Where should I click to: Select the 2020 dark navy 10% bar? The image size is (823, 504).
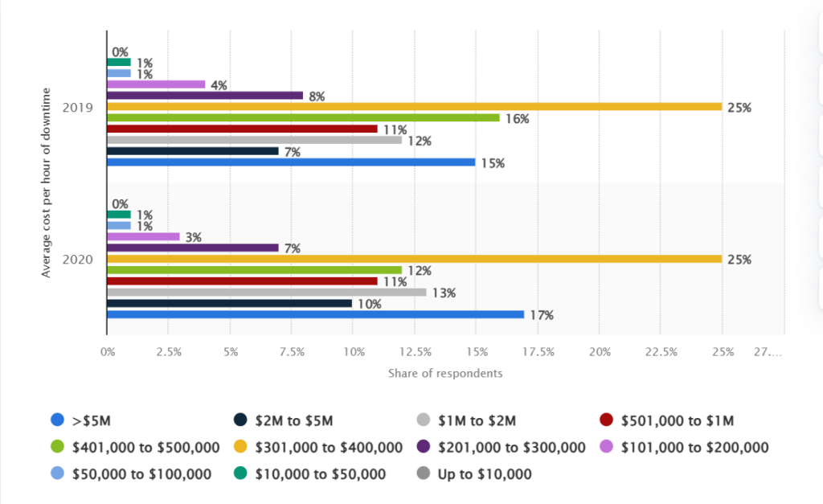point(229,303)
